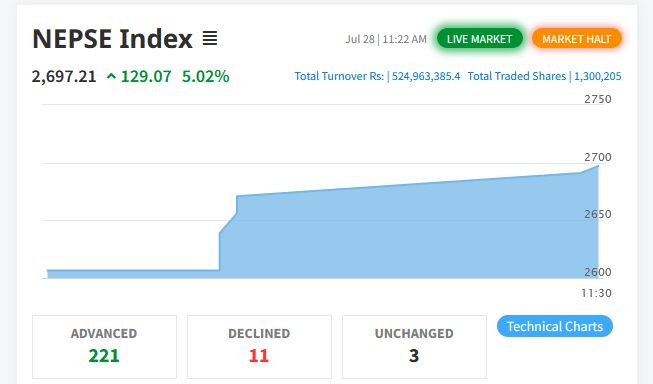Click the 11:30 time axis label
Viewport: 653px width, 384px height.
tap(596, 293)
